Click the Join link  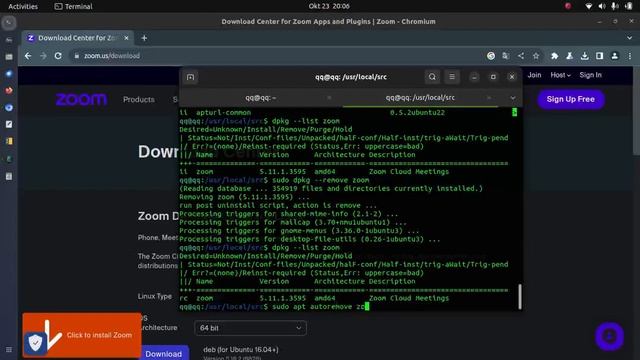(534, 75)
